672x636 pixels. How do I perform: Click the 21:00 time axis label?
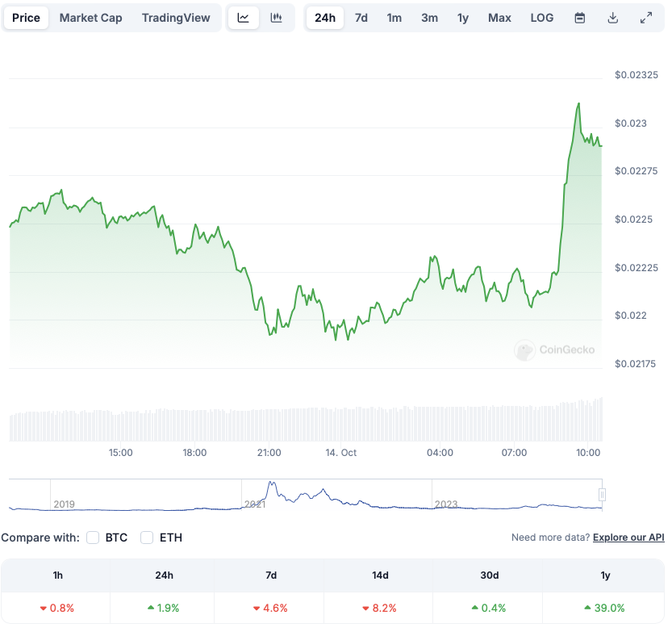click(269, 453)
